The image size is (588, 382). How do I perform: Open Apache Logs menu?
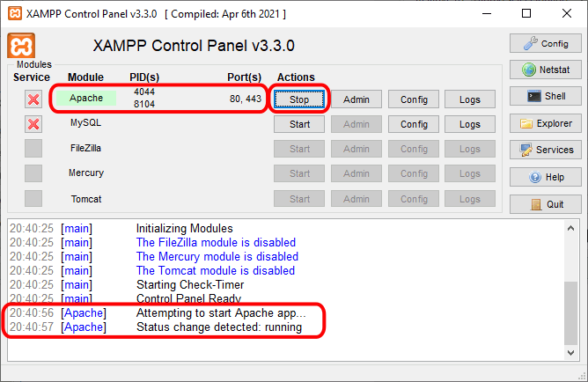click(470, 99)
